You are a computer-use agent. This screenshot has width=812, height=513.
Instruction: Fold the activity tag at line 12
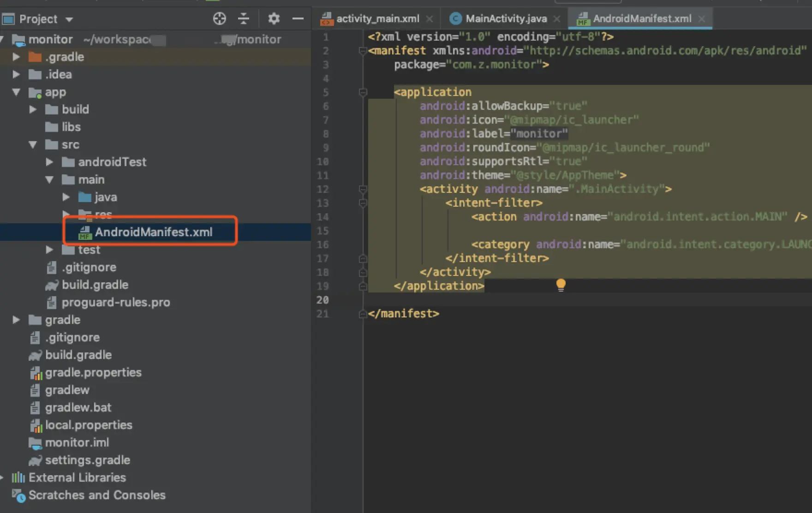pyautogui.click(x=363, y=189)
